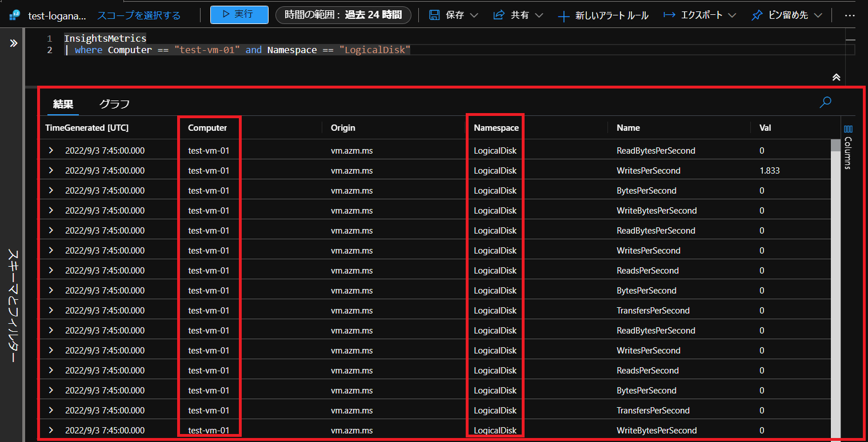
Task: Expand the エクスポート dropdown chevron
Action: point(731,15)
